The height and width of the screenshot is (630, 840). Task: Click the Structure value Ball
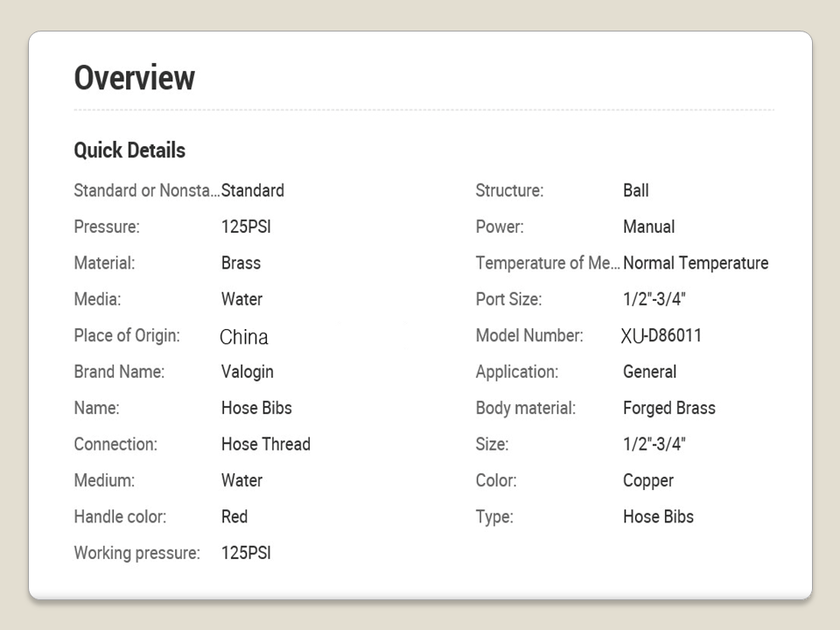[635, 191]
